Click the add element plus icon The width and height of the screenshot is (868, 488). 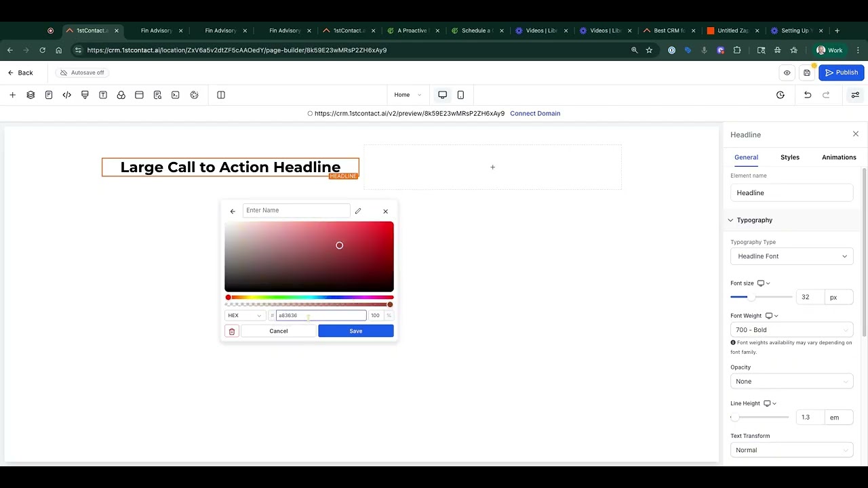tap(12, 95)
